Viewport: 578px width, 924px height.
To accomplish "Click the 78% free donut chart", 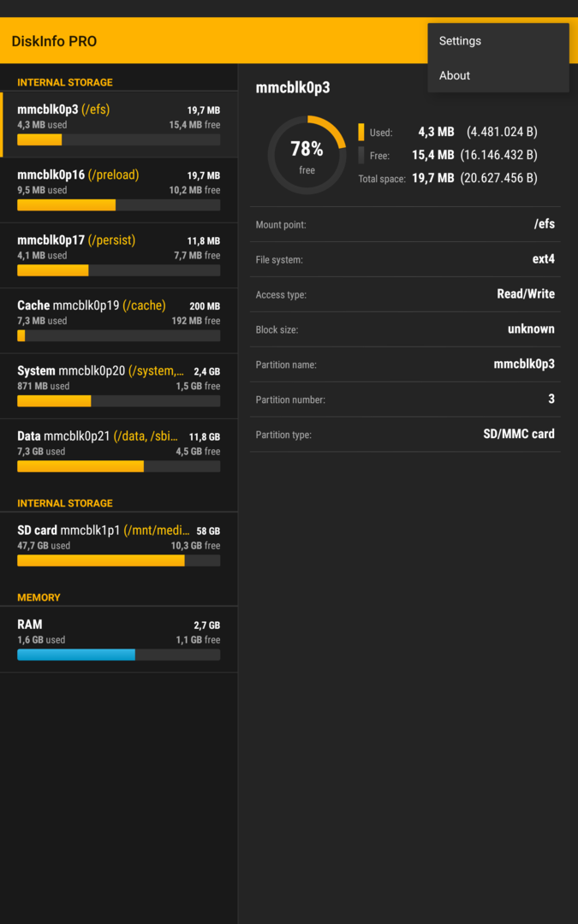I will tap(307, 155).
